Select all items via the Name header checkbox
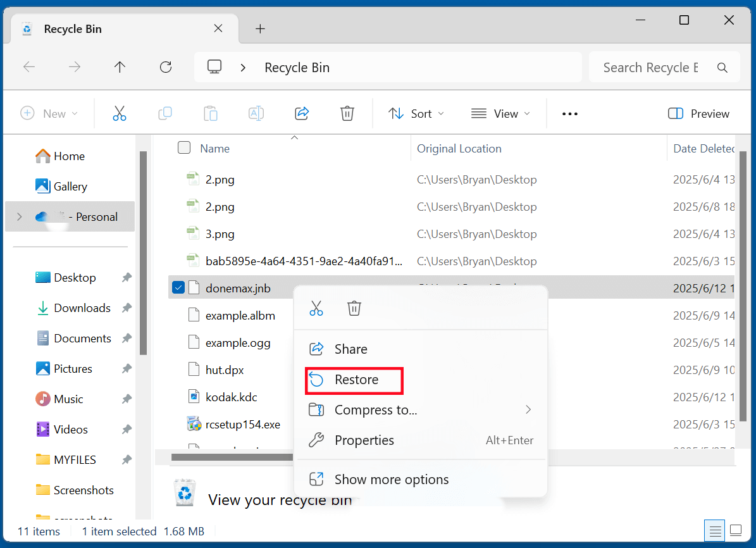756x548 pixels. click(x=184, y=147)
